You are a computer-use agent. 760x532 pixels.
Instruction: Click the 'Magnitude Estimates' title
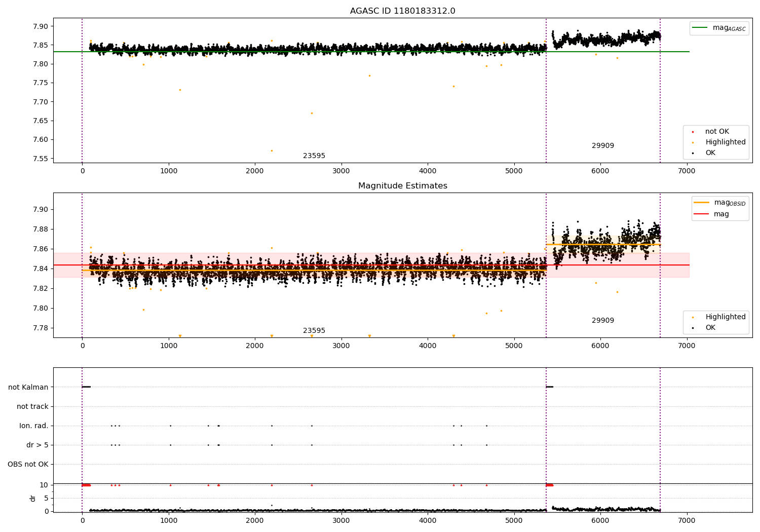402,186
